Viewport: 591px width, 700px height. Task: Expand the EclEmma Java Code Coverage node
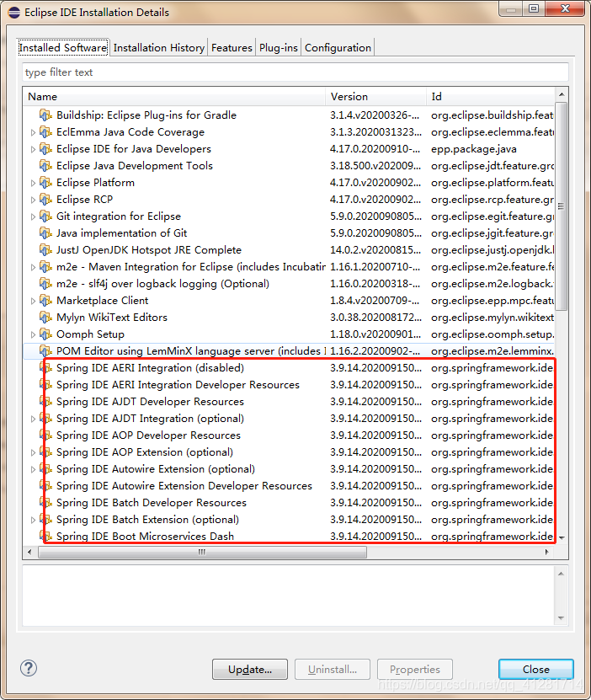[x=33, y=132]
